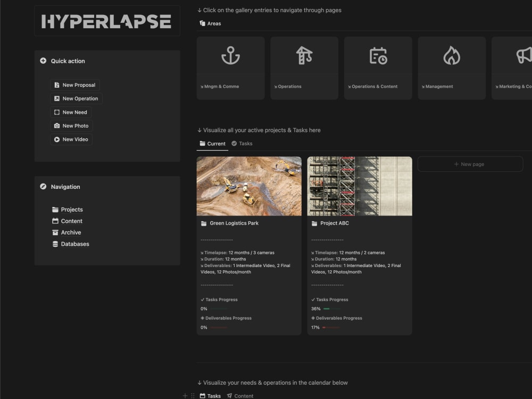
Task: Click the Quick action heading
Action: pyautogui.click(x=68, y=61)
